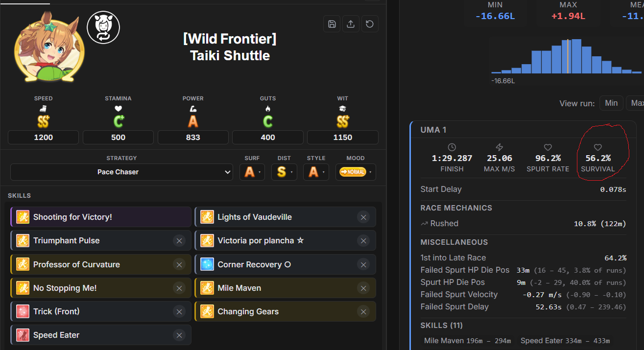Remove the Victoria por plancha skill

[x=363, y=241]
